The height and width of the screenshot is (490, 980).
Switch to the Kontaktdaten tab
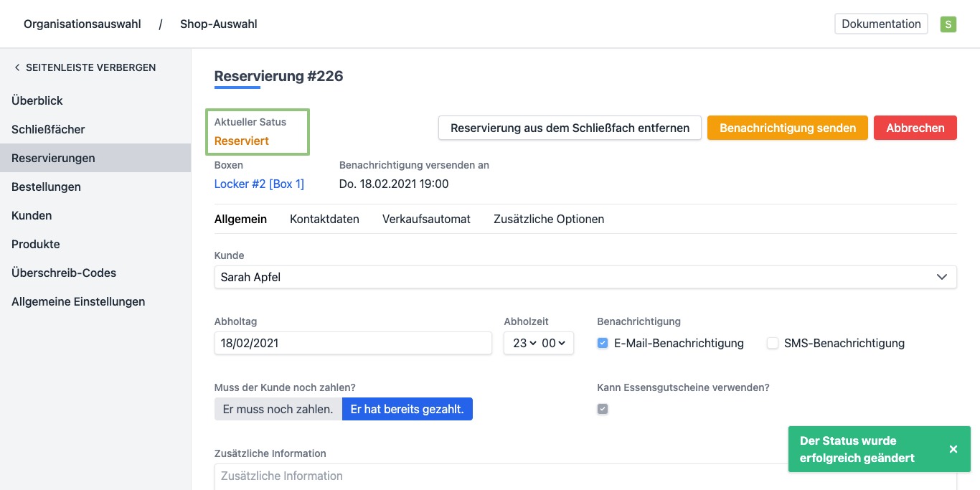point(324,219)
